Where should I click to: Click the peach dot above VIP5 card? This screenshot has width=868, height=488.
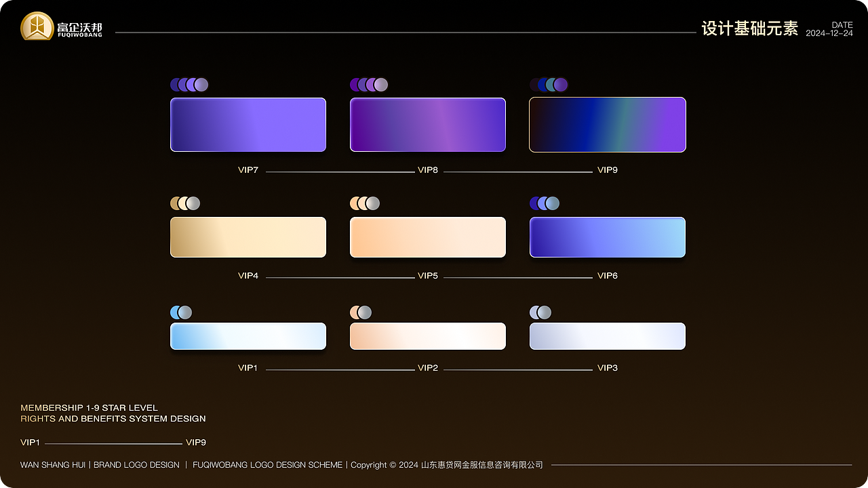[x=355, y=203]
